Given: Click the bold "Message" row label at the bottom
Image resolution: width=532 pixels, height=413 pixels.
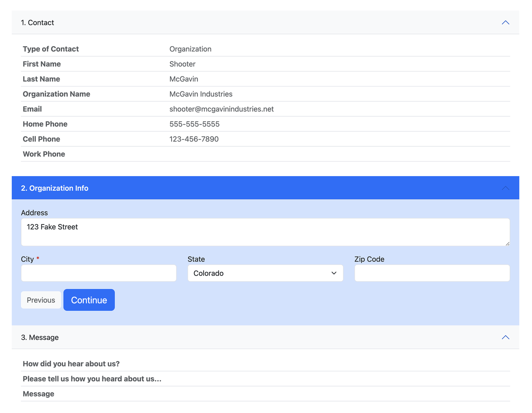Looking at the screenshot, I should [x=39, y=394].
